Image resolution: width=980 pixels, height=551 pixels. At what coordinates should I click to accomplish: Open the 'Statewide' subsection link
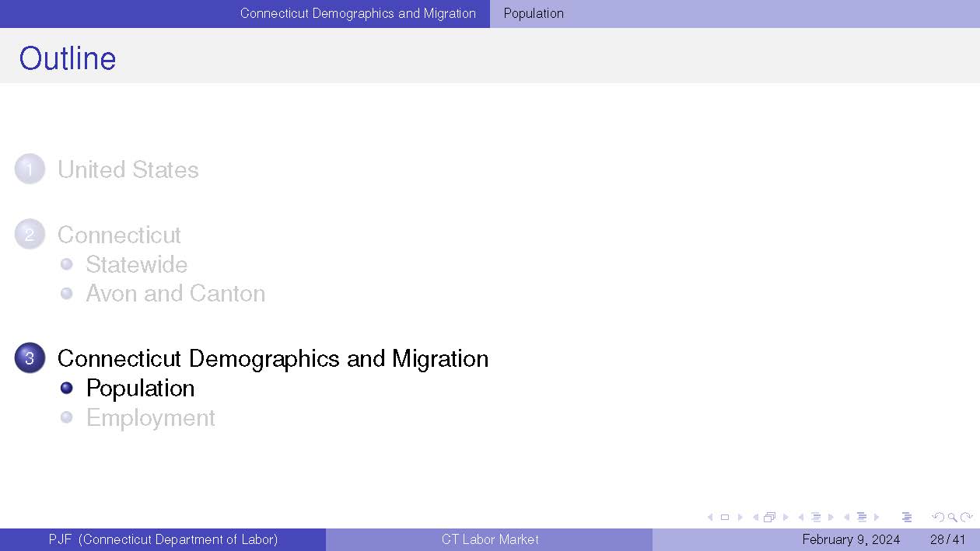(137, 264)
